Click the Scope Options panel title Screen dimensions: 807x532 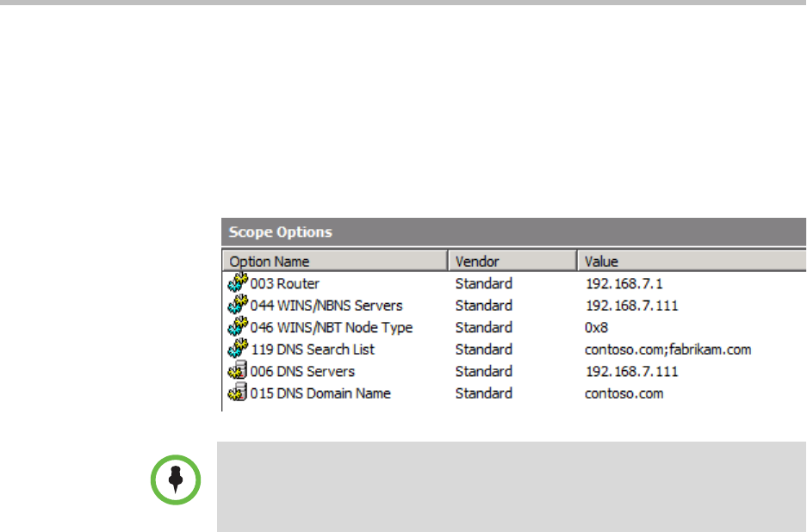click(281, 232)
